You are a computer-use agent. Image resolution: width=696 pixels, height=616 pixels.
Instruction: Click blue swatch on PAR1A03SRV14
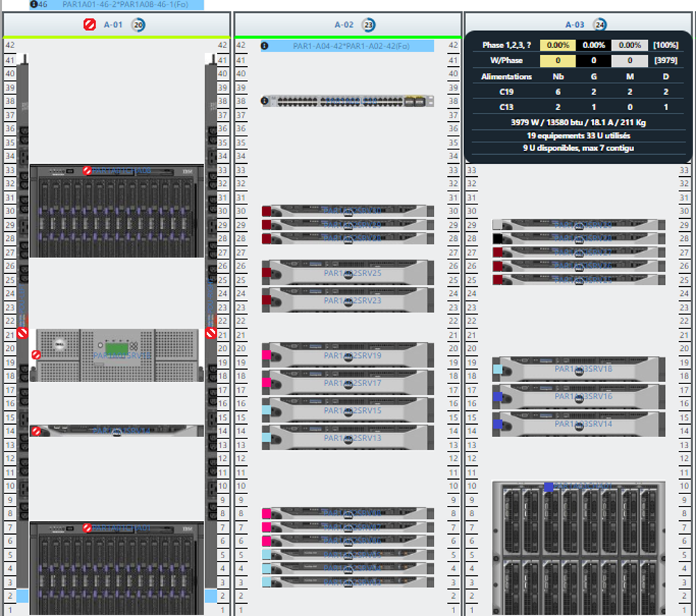click(x=498, y=424)
